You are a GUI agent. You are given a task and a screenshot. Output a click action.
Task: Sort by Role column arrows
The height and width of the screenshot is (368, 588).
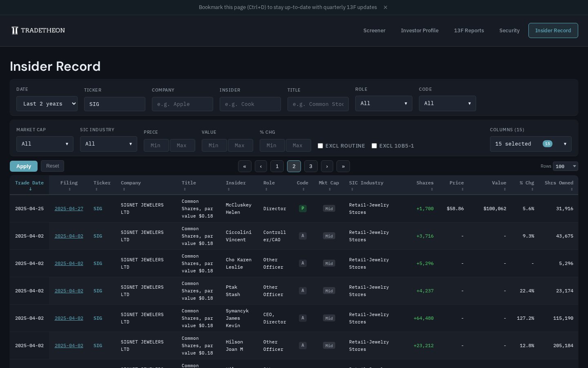pos(266,189)
